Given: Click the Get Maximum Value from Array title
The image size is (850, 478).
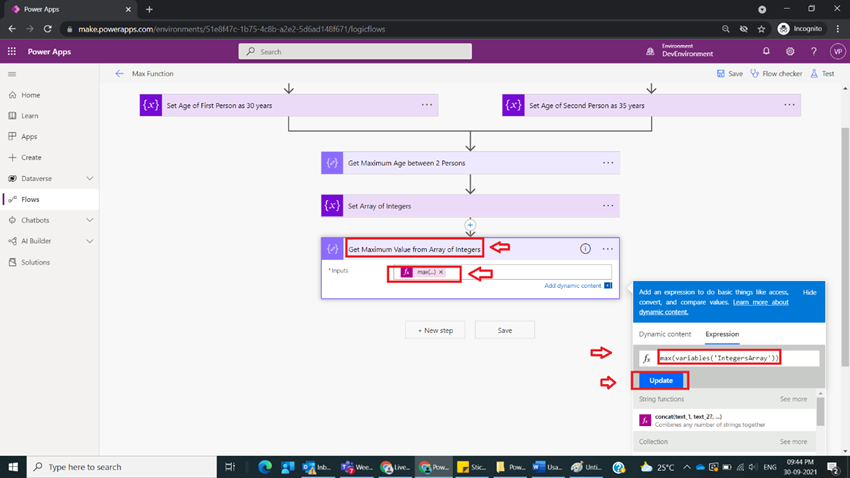Looking at the screenshot, I should coord(414,249).
